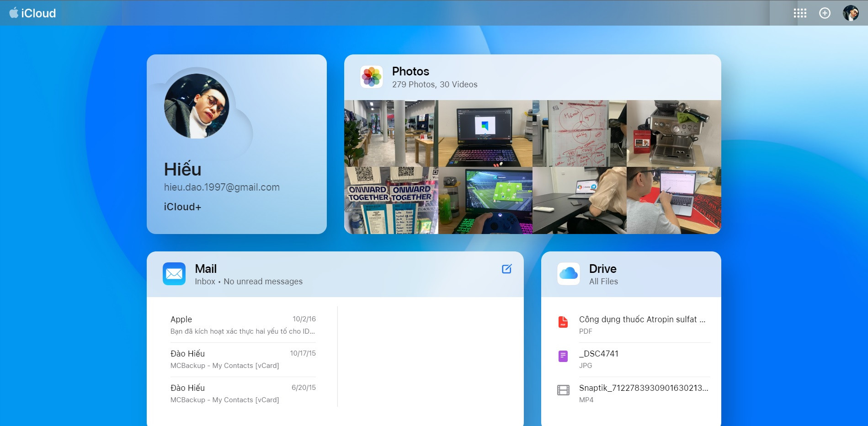Viewport: 868px width, 426px height.
Task: Open the _DSC4741 JPG file
Action: coord(634,359)
